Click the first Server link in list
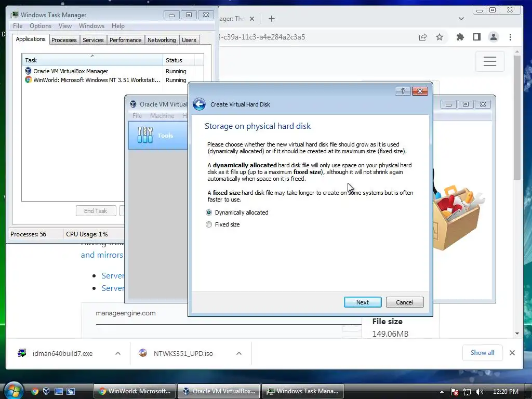The height and width of the screenshot is (399, 532). pos(113,275)
